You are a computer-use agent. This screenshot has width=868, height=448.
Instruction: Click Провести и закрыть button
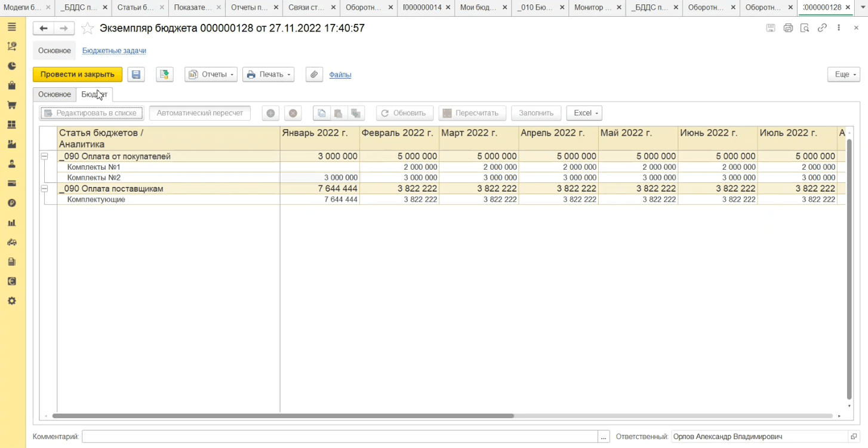[x=78, y=75]
